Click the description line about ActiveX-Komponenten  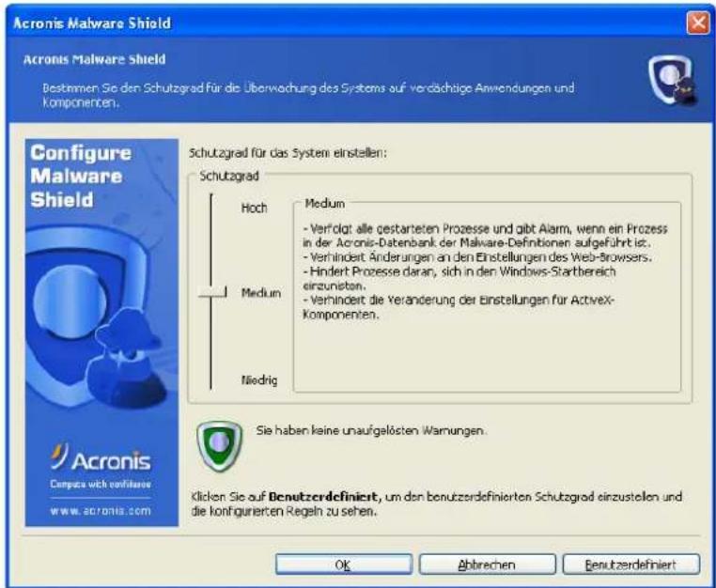(x=459, y=307)
